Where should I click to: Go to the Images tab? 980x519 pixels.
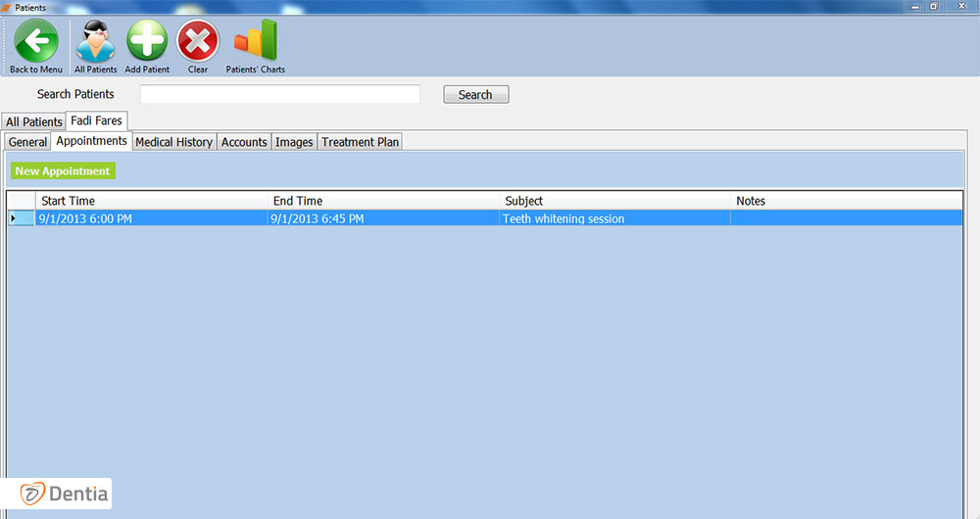click(x=294, y=142)
